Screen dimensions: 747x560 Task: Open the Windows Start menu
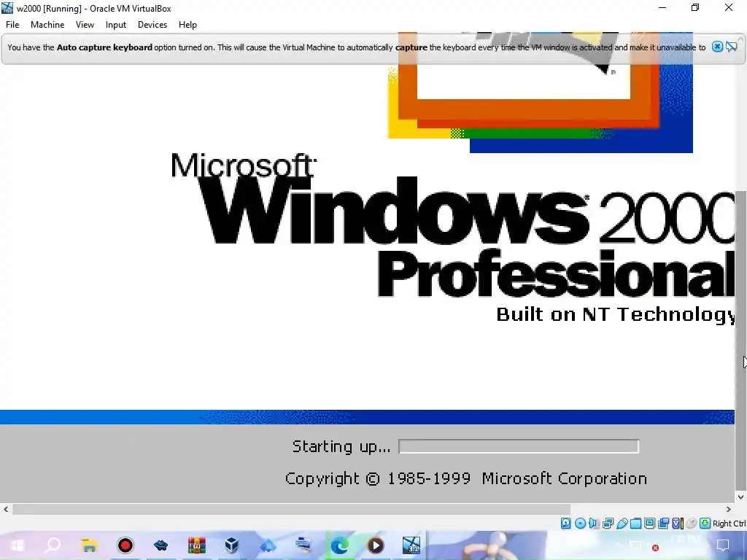[18, 545]
